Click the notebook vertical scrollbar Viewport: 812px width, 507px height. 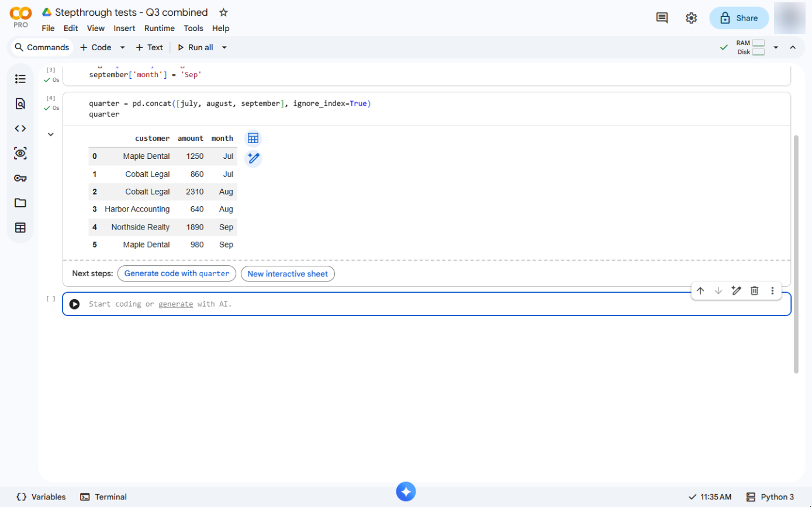click(x=796, y=254)
